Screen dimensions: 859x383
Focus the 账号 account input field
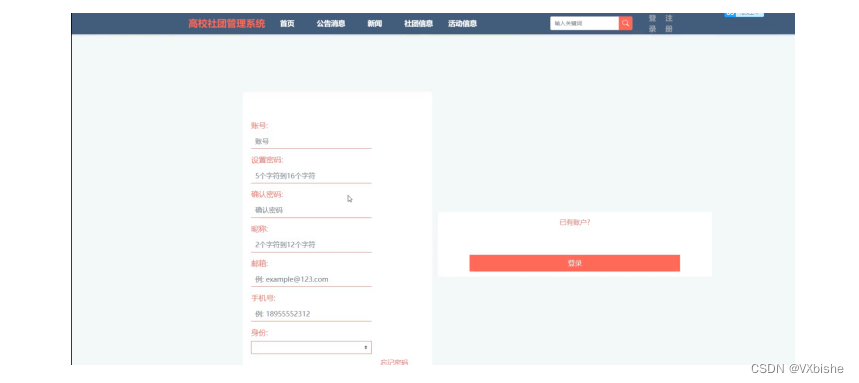(x=311, y=141)
